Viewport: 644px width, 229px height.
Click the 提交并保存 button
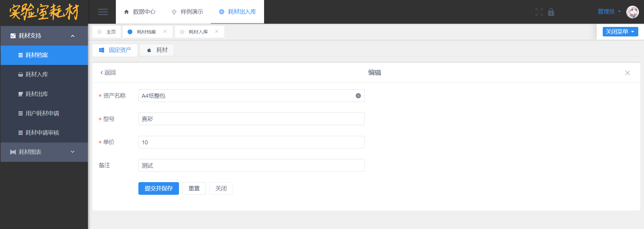pos(159,188)
